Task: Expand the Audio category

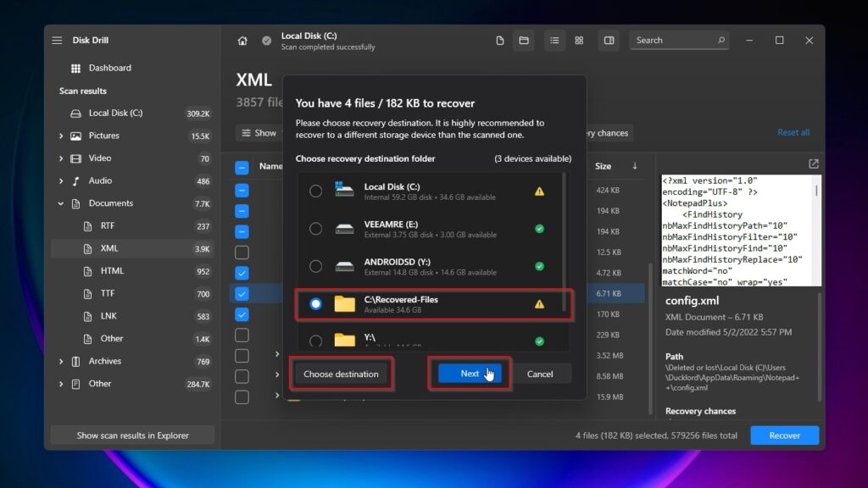Action: click(x=61, y=181)
